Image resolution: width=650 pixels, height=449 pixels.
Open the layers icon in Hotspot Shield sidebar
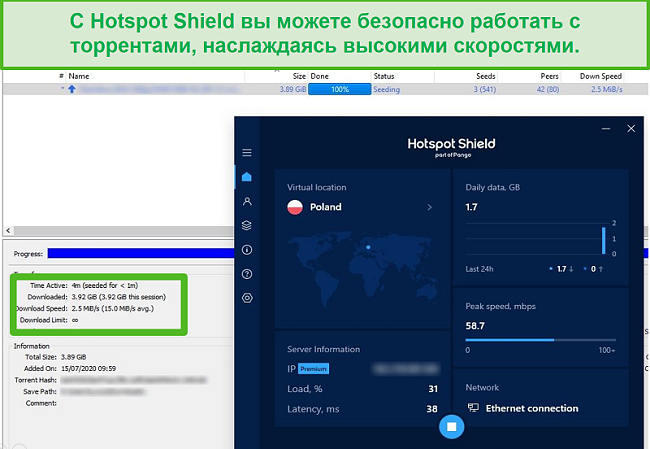pyautogui.click(x=247, y=225)
